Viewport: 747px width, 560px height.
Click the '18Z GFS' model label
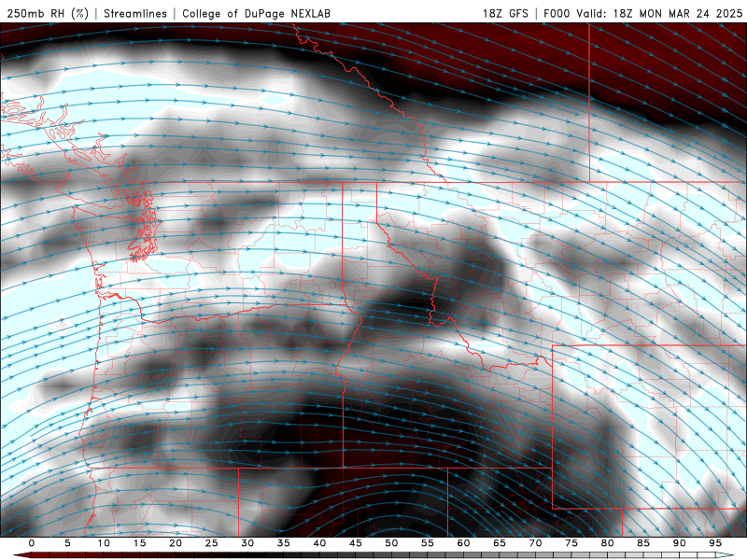[x=505, y=13]
